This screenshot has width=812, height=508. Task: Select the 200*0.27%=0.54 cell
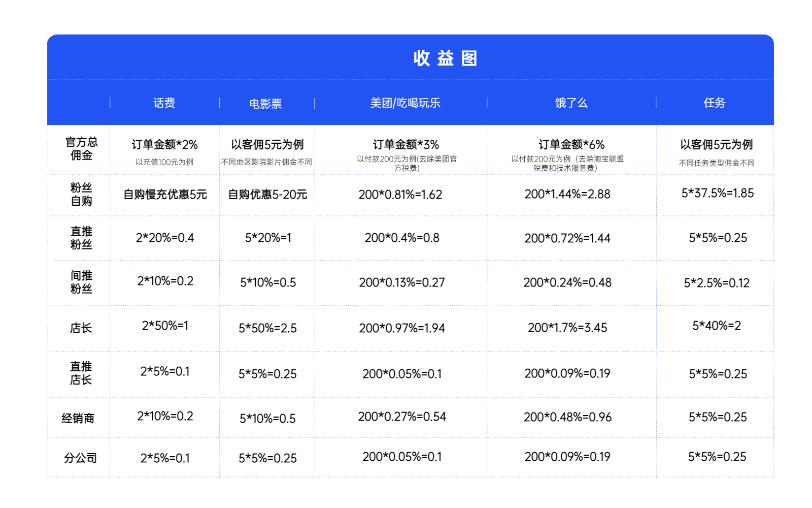click(402, 417)
